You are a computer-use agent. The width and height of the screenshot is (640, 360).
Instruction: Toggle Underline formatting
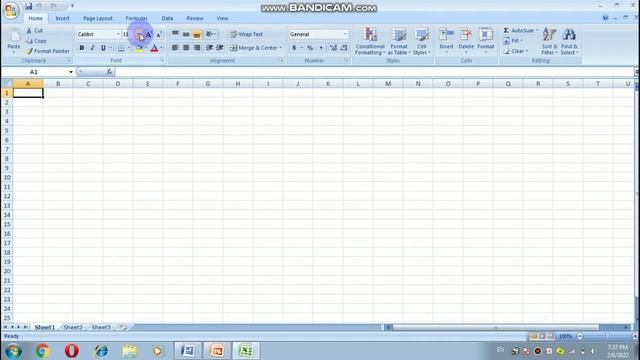click(103, 48)
